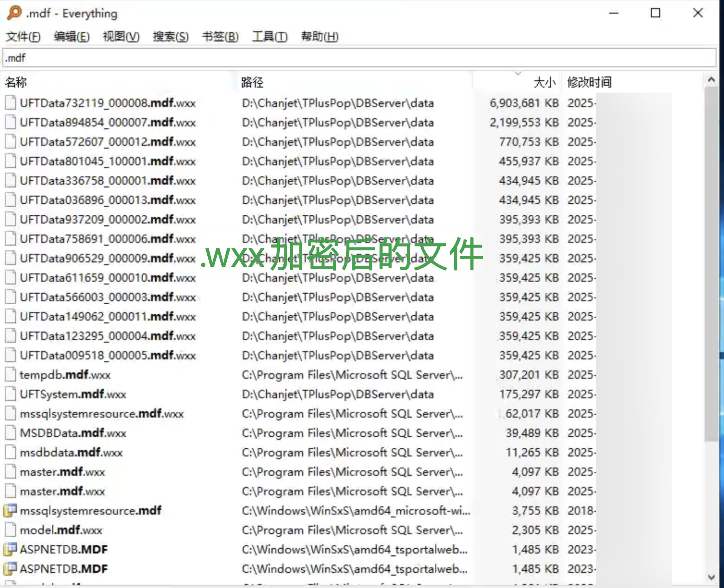Select file name UFTSystem.mdf.wxx
Image resolution: width=724 pixels, height=588 pixels.
pyautogui.click(x=73, y=394)
